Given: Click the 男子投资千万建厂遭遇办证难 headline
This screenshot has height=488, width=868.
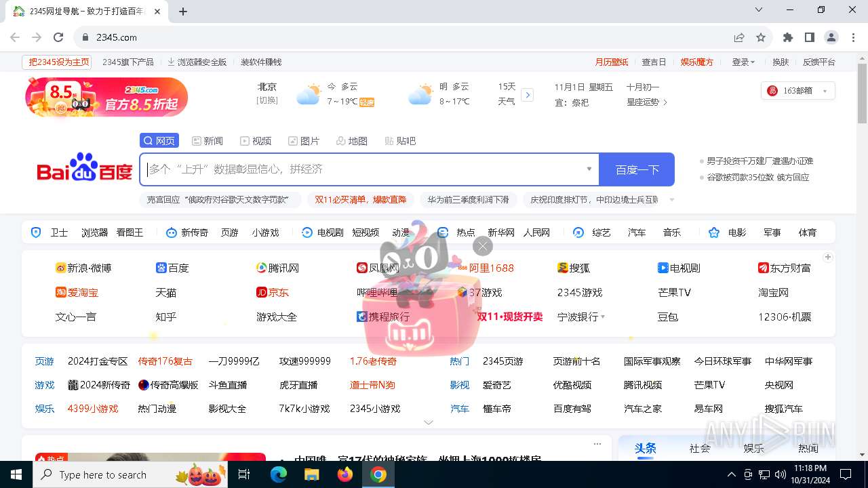Looking at the screenshot, I should click(x=759, y=161).
